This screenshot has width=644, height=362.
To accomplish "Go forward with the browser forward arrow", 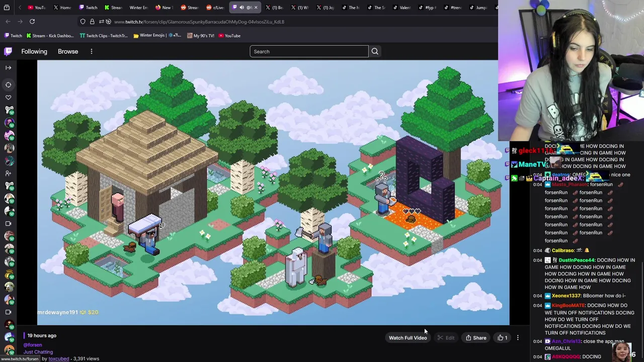I will click(20, 22).
